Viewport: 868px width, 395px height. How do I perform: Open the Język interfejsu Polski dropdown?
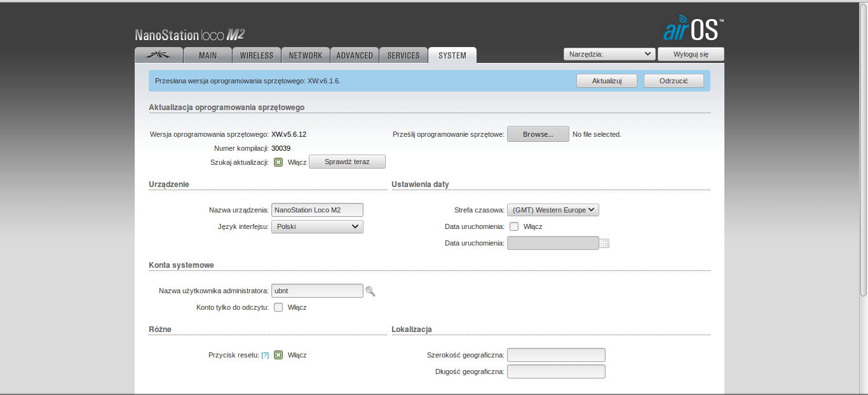point(317,226)
